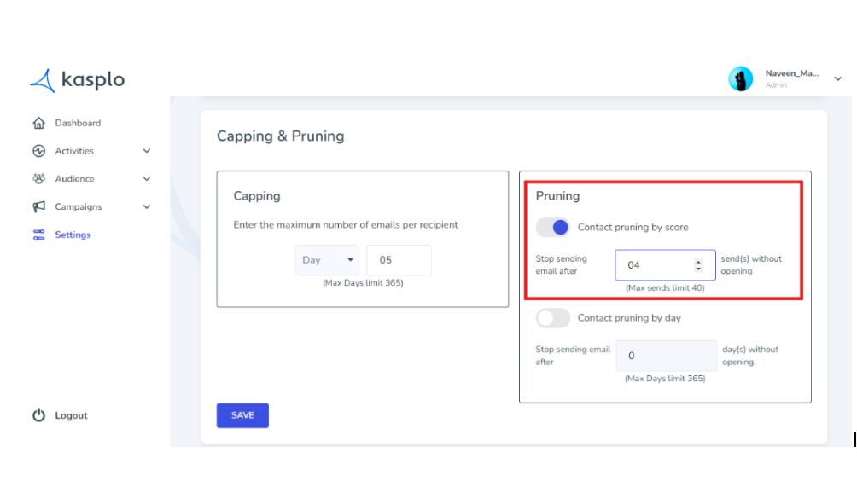Disable Contact pruning by score toggle
The width and height of the screenshot is (857, 504).
coord(553,227)
